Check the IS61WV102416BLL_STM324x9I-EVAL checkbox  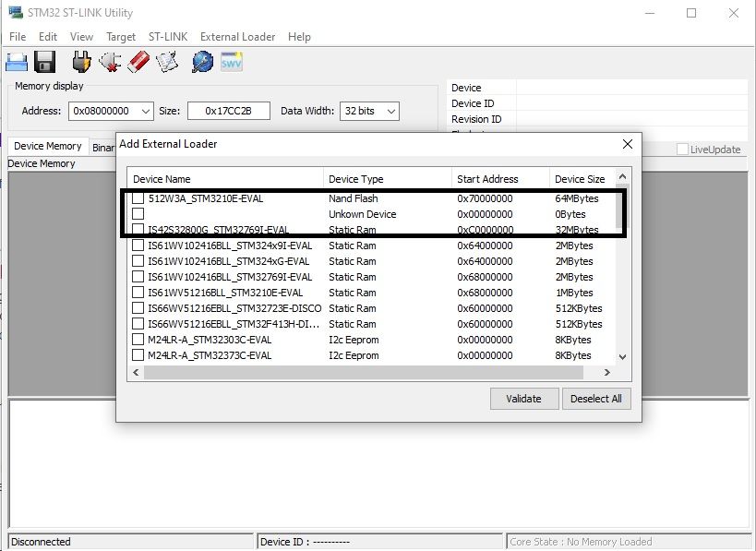[x=138, y=245]
